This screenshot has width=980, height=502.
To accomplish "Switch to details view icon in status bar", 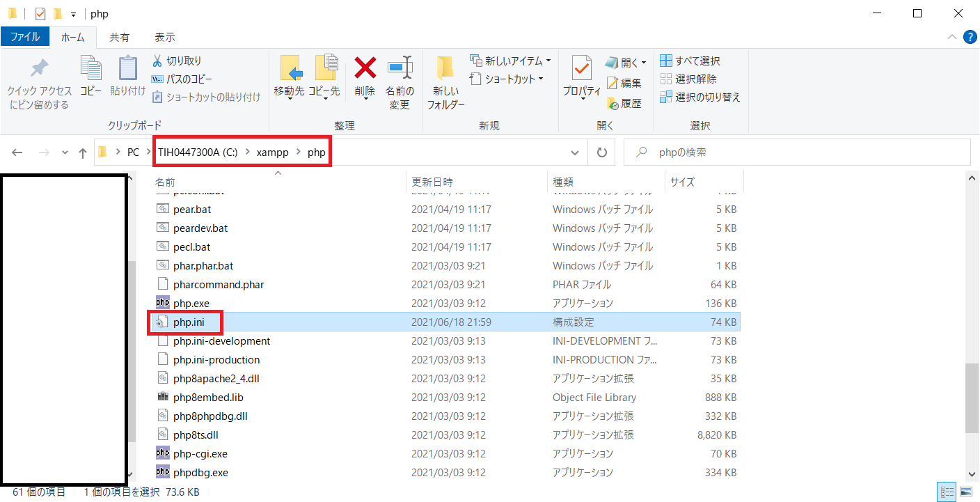I will (947, 492).
